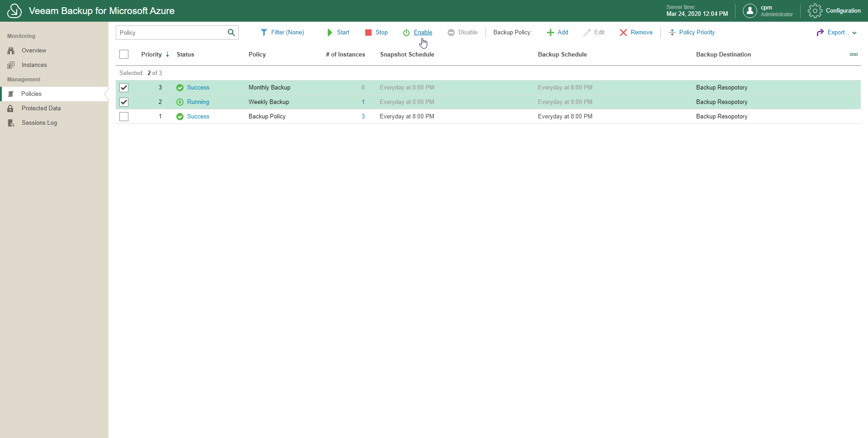This screenshot has width=868, height=438.
Task: Click the Stop button label
Action: pyautogui.click(x=382, y=33)
